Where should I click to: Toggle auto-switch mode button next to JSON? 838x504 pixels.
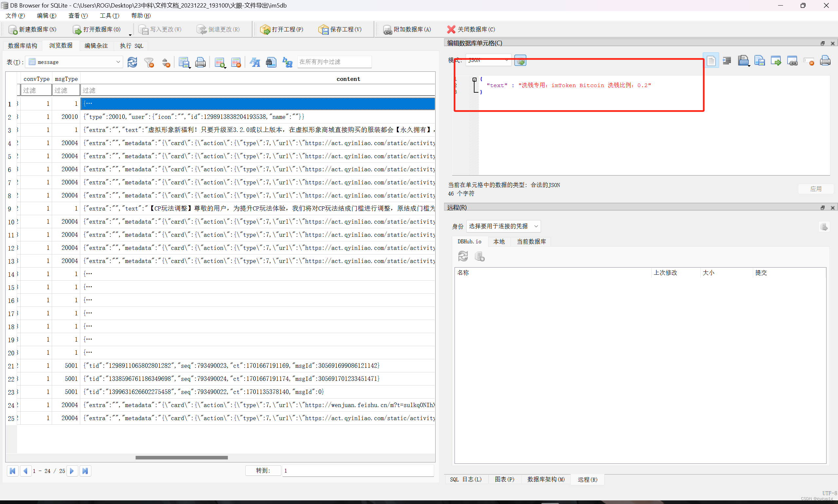pyautogui.click(x=520, y=61)
